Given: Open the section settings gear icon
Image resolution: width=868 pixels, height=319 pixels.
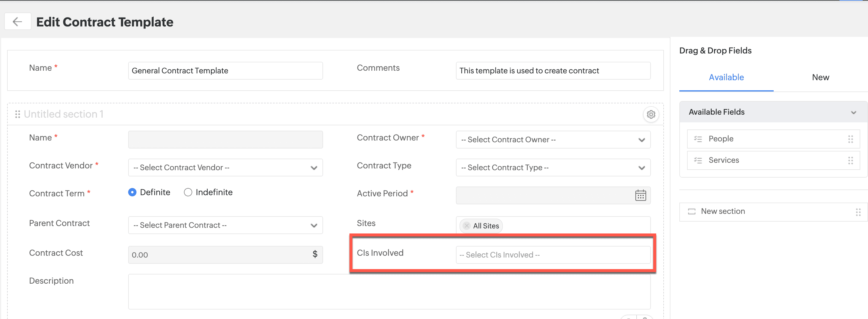Looking at the screenshot, I should (x=651, y=115).
